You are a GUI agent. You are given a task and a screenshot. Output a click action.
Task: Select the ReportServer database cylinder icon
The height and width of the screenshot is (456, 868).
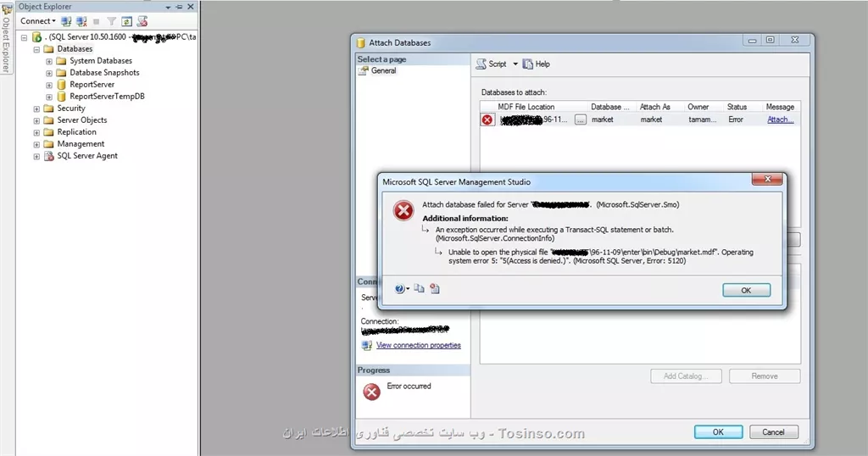pos(61,85)
